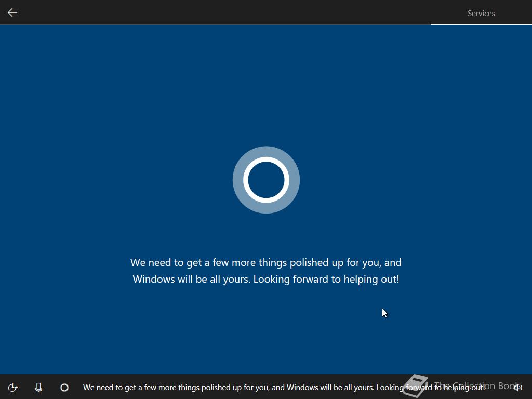Click the bottom bar Cortana caption text
532x399 pixels.
pyautogui.click(x=284, y=388)
